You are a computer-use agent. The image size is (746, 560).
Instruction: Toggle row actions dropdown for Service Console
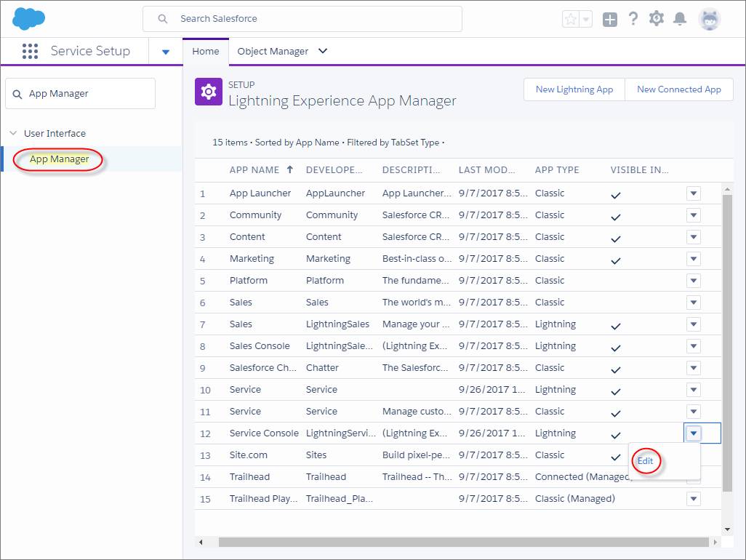693,433
